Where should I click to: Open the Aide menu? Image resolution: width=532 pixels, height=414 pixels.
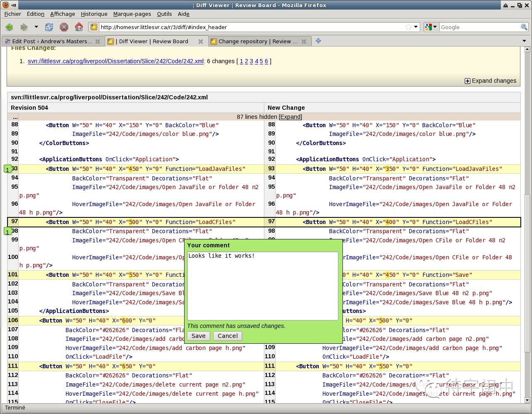(x=184, y=14)
